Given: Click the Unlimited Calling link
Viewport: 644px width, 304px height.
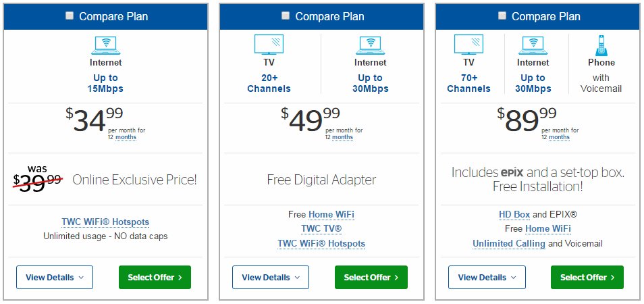Looking at the screenshot, I should [x=509, y=244].
